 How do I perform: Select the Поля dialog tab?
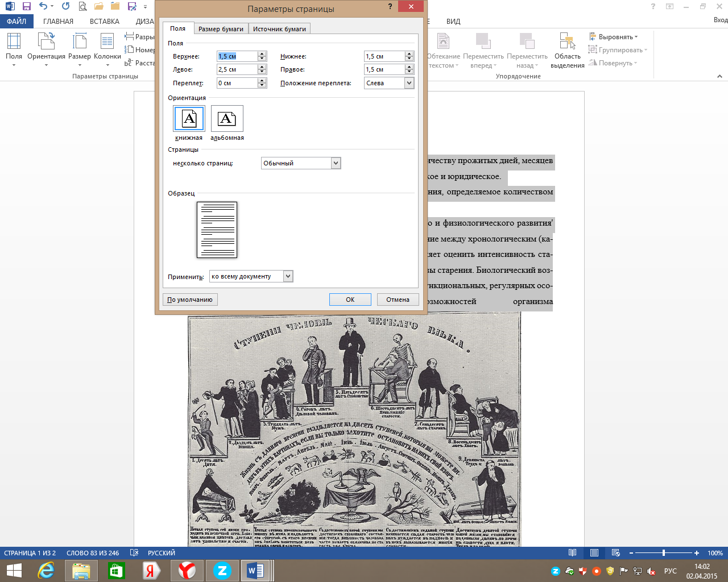tap(177, 28)
